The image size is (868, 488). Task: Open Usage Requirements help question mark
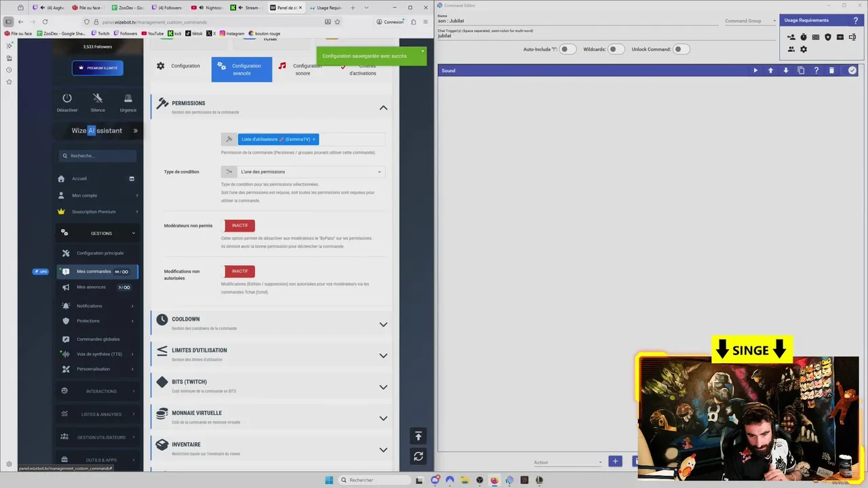click(856, 20)
